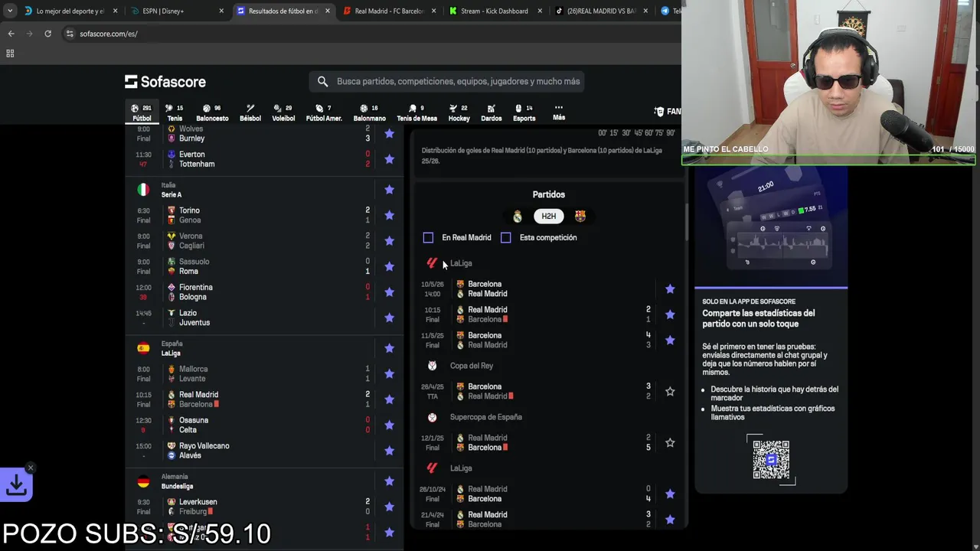The height and width of the screenshot is (551, 980).
Task: Toggle favorite star for Sassuolo Roma match
Action: tap(389, 266)
